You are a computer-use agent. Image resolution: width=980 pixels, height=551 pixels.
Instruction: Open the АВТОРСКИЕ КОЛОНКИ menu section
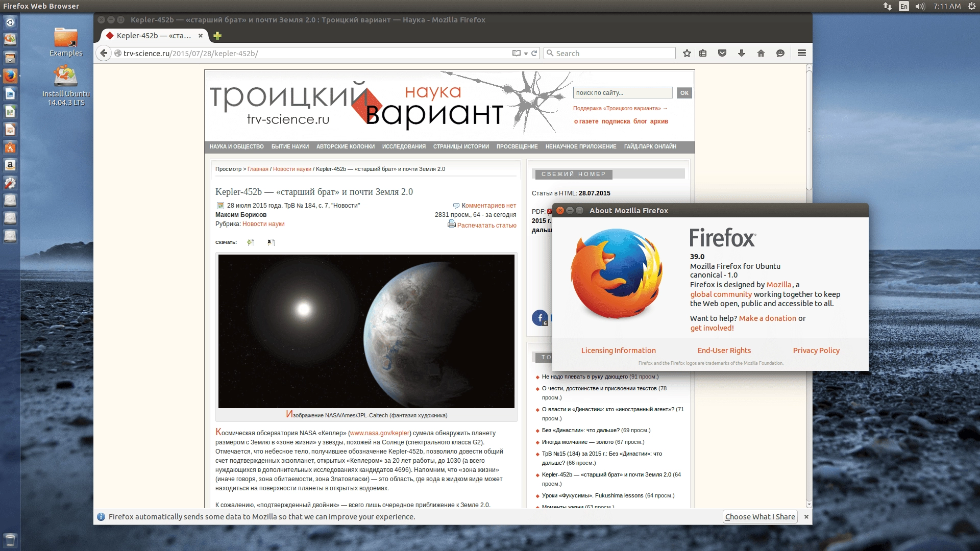(346, 147)
